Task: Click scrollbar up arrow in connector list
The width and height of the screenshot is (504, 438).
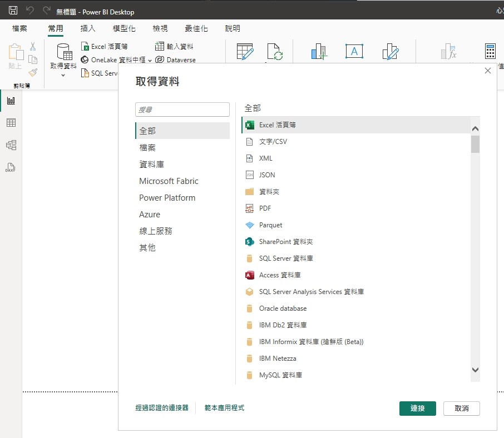Action: 475,129
